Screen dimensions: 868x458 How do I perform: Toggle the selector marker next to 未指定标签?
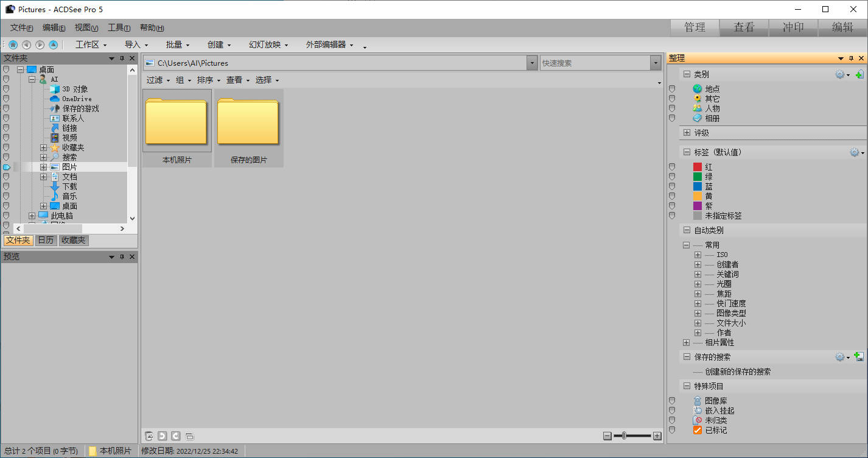pos(672,216)
